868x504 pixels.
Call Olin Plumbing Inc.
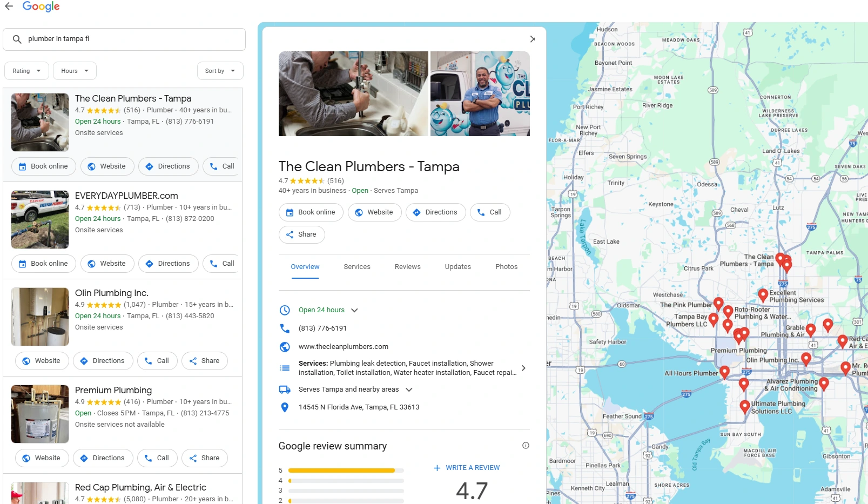157,361
